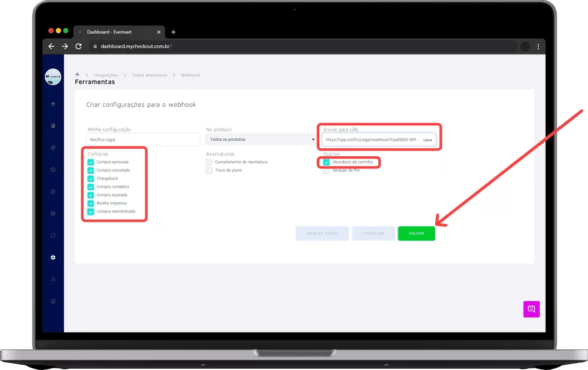Click the green SALVAR button
588x370 pixels.
click(x=416, y=233)
